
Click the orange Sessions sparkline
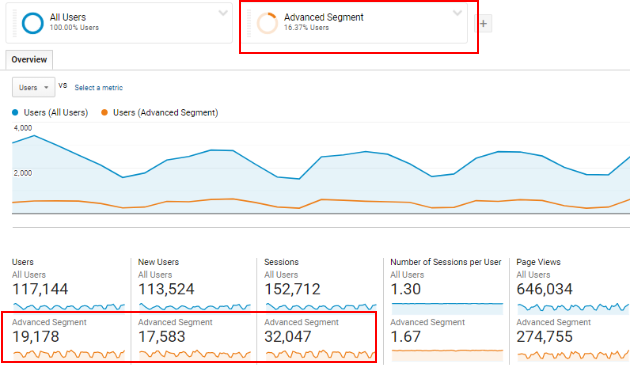pos(320,354)
